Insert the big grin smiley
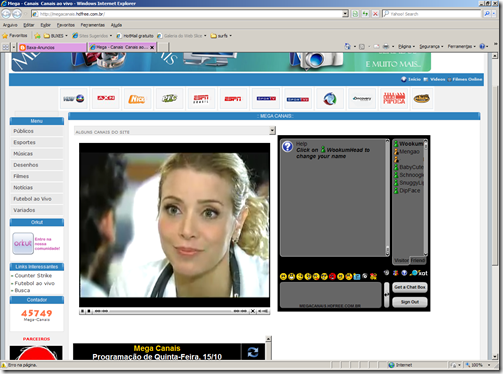 coord(291,276)
